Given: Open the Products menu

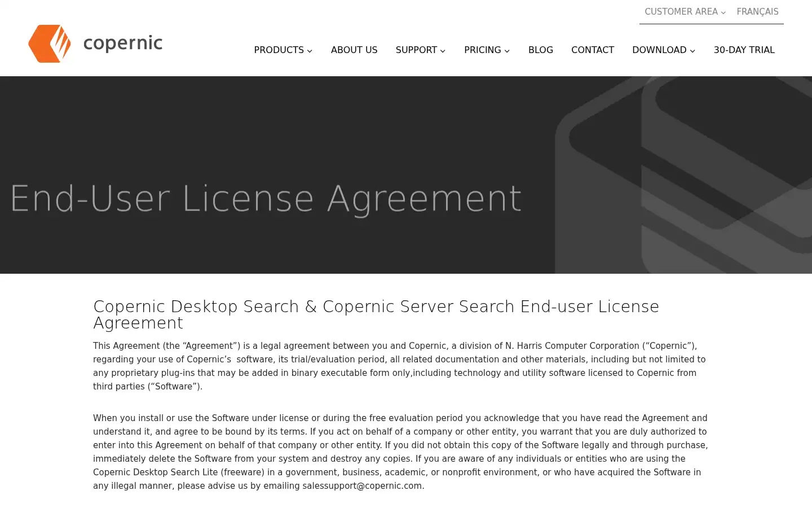Looking at the screenshot, I should tap(283, 50).
